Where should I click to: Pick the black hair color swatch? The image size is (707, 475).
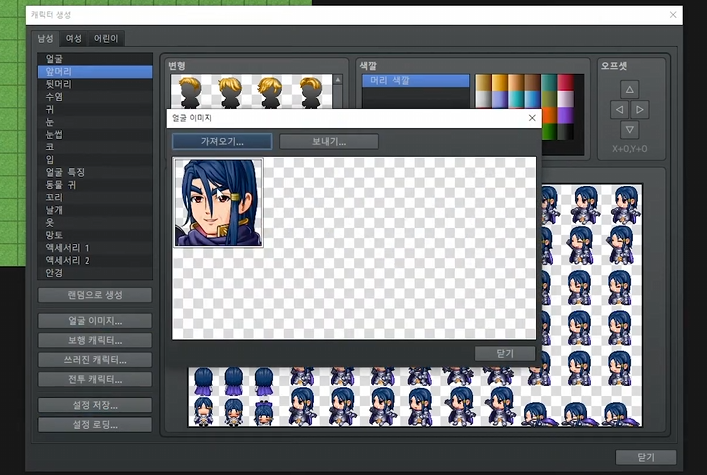pyautogui.click(x=566, y=132)
